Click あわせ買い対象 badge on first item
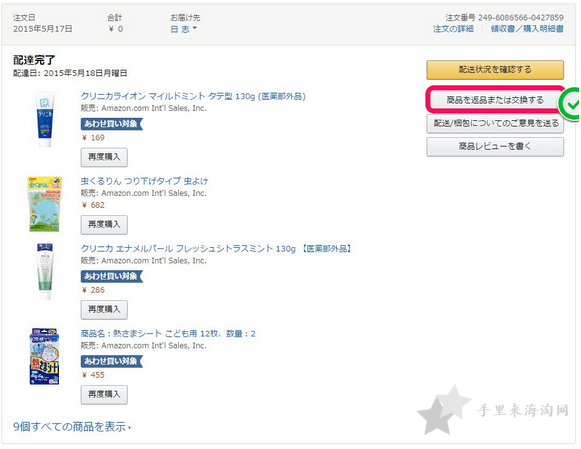This screenshot has height=449, width=581. (112, 124)
